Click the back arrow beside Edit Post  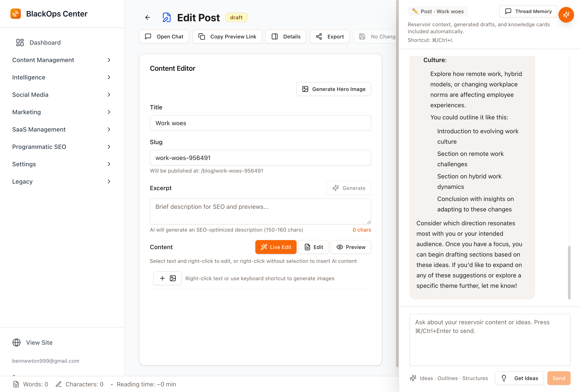click(147, 18)
